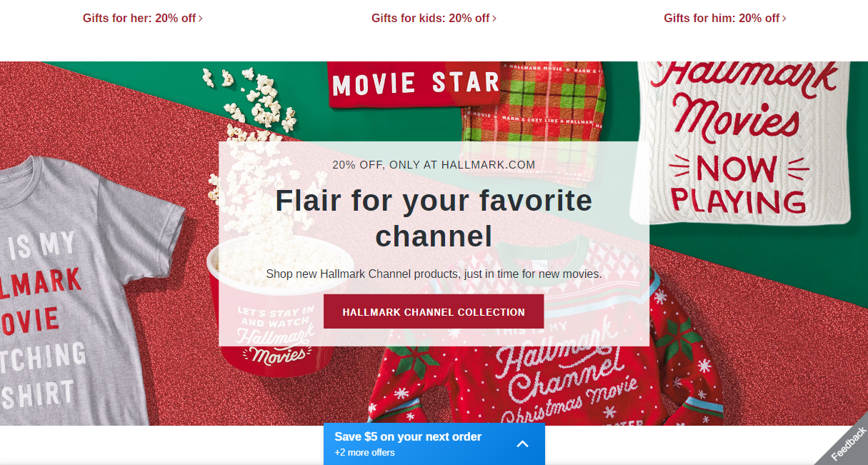This screenshot has width=868, height=465.
Task: Open Gifts for him 20% off link
Action: [x=725, y=19]
